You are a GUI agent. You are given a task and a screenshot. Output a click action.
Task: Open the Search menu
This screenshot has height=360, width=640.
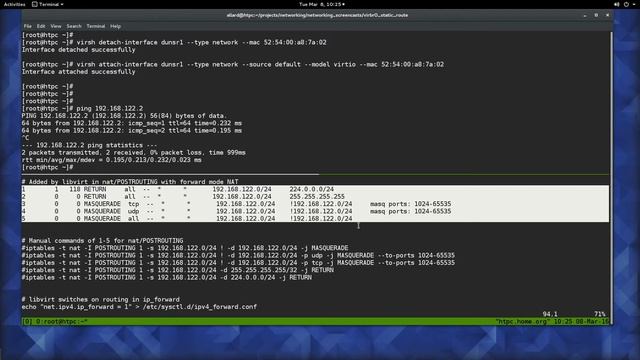74,26
